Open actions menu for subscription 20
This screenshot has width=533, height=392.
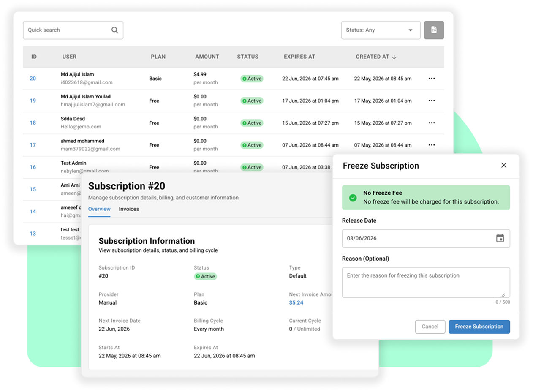[x=432, y=79]
